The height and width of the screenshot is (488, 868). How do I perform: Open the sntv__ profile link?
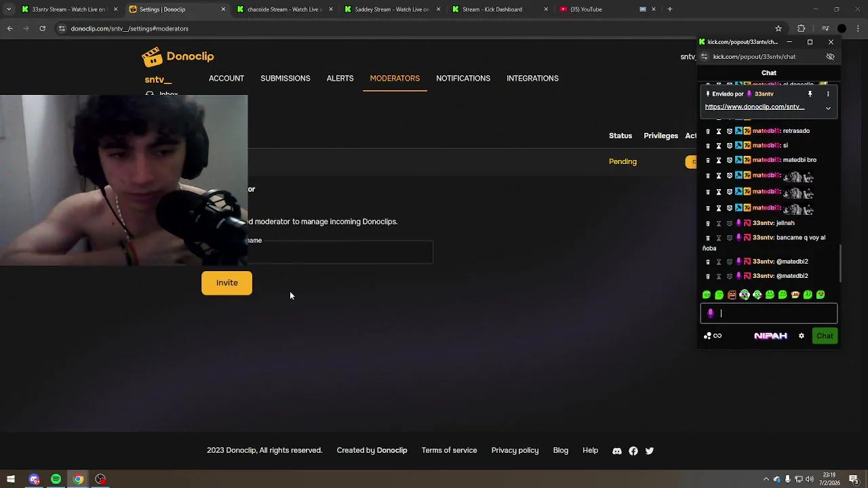pyautogui.click(x=158, y=80)
